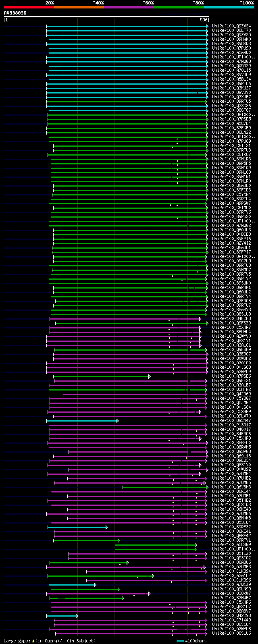Click label UniRef100_Q0WQH2

click(231, 359)
